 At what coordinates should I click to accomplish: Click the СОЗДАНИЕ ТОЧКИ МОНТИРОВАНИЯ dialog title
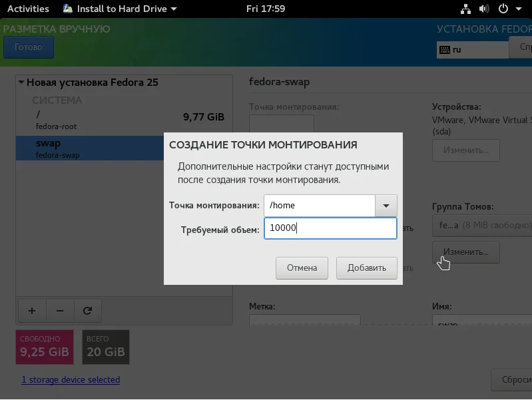click(x=263, y=145)
